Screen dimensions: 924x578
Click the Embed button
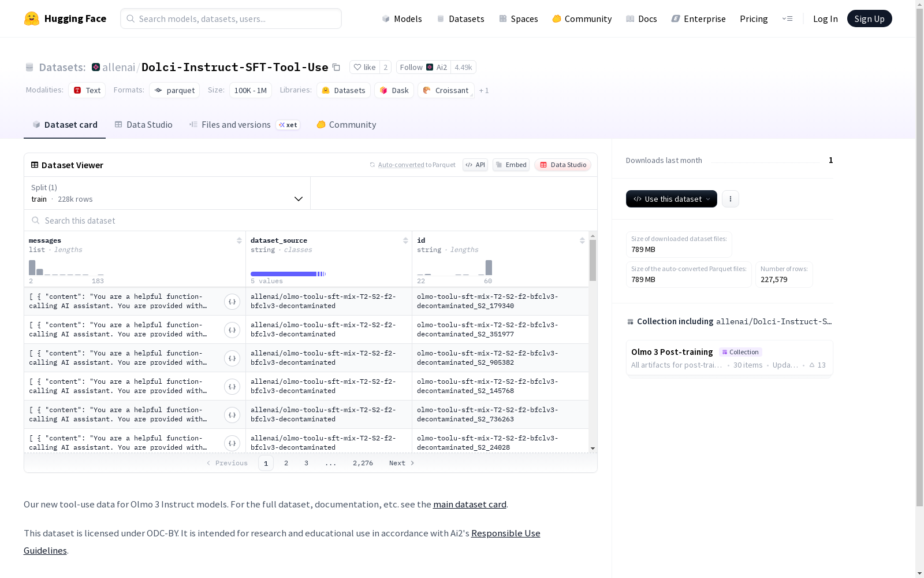tap(511, 165)
